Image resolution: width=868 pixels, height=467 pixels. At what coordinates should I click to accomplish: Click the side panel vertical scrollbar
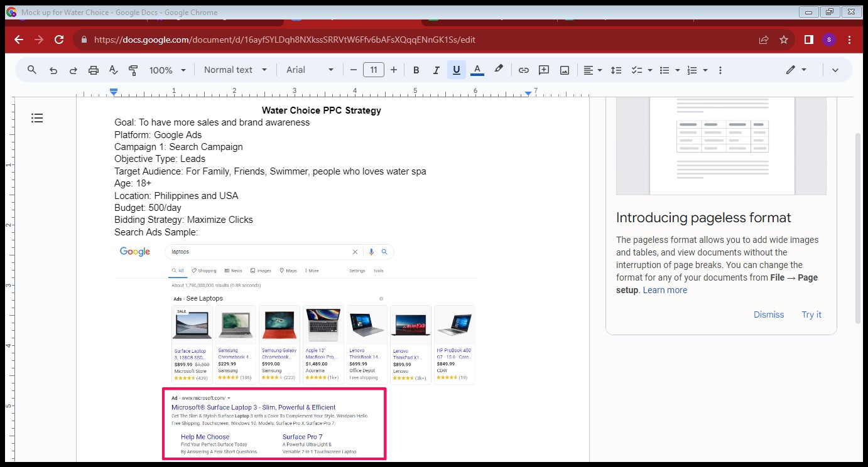click(857, 227)
